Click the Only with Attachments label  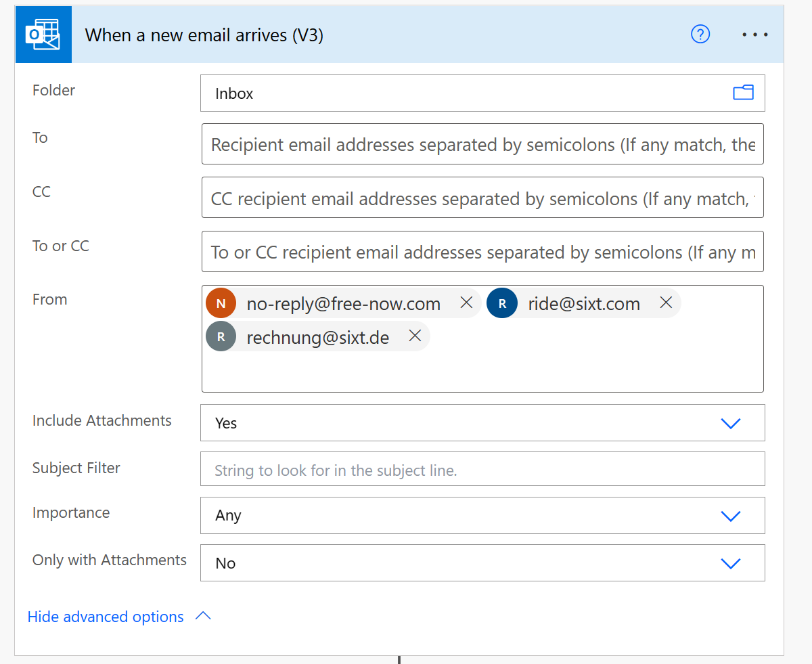click(x=110, y=560)
